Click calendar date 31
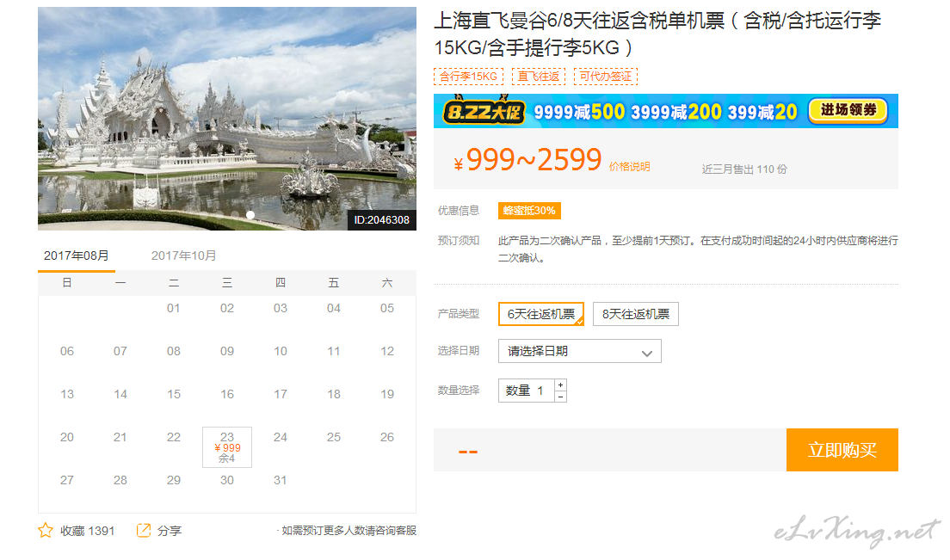This screenshot has width=950, height=560. [x=280, y=480]
